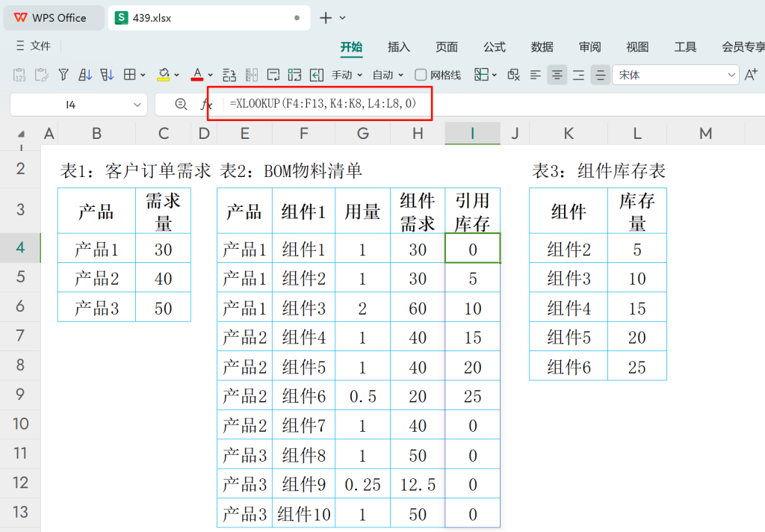
Task: Open the filter funnel tool
Action: [x=64, y=75]
